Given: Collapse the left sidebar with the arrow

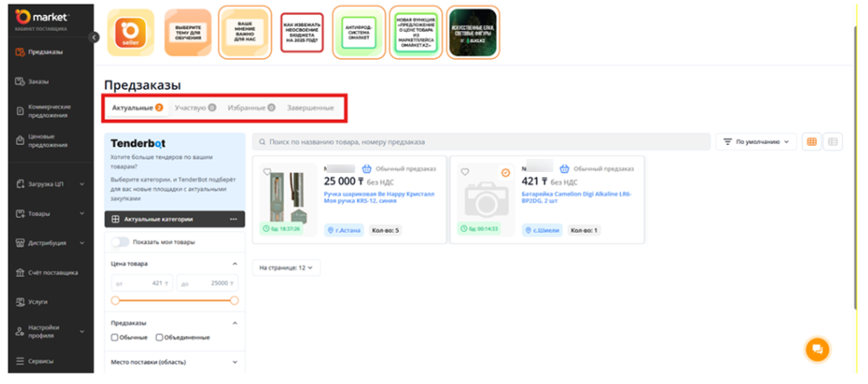Looking at the screenshot, I should click(x=93, y=37).
